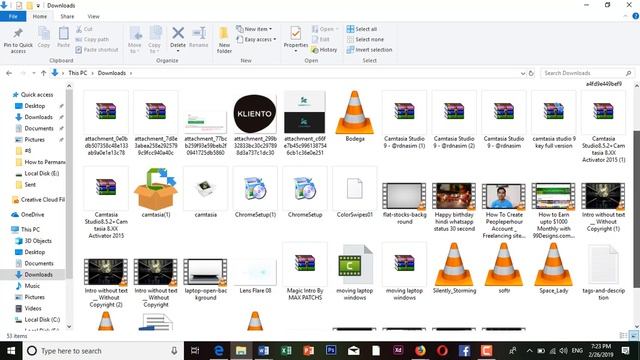Create a New folder from ribbon
The height and width of the screenshot is (360, 640).
(224, 40)
